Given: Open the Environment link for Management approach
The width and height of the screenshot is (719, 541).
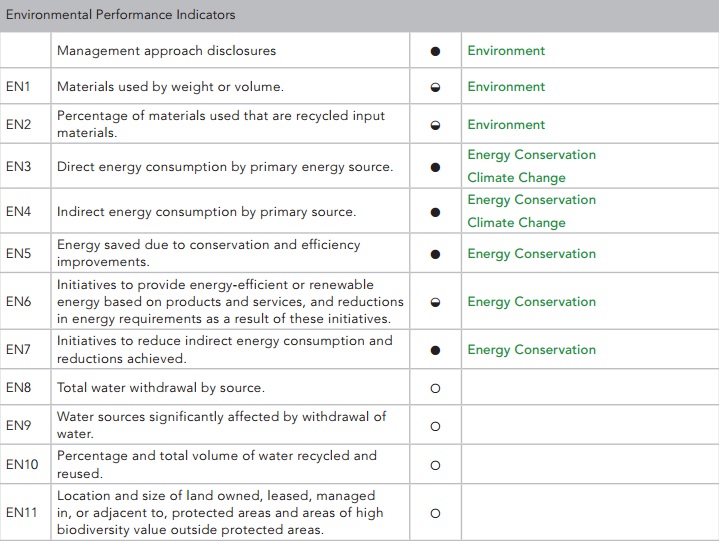Looking at the screenshot, I should [x=506, y=50].
